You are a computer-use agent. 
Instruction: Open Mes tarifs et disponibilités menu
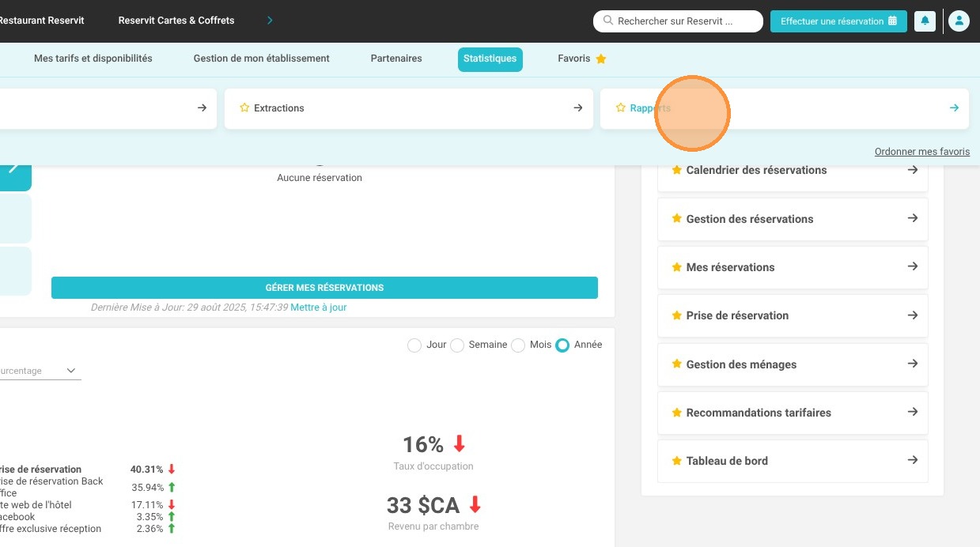pos(93,58)
